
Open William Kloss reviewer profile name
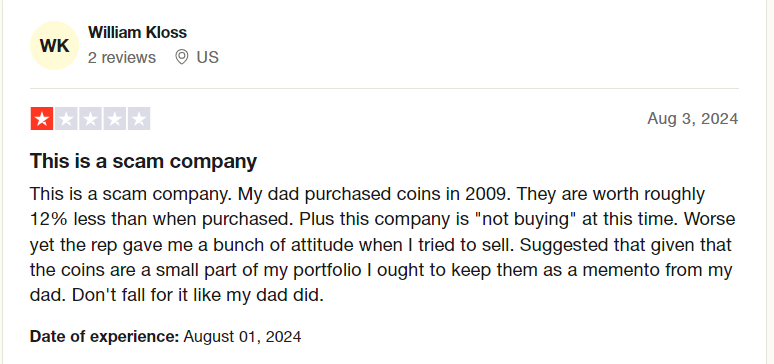pyautogui.click(x=137, y=33)
